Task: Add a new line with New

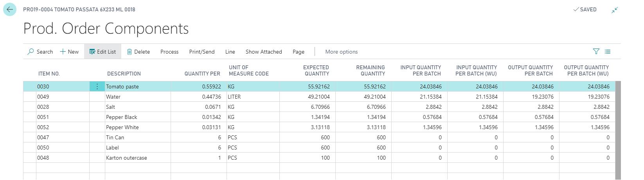Action: point(69,52)
